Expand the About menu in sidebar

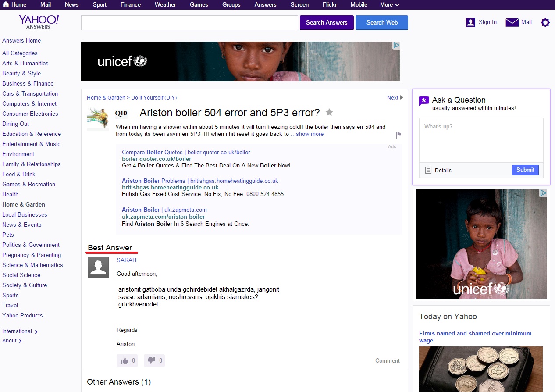12,341
